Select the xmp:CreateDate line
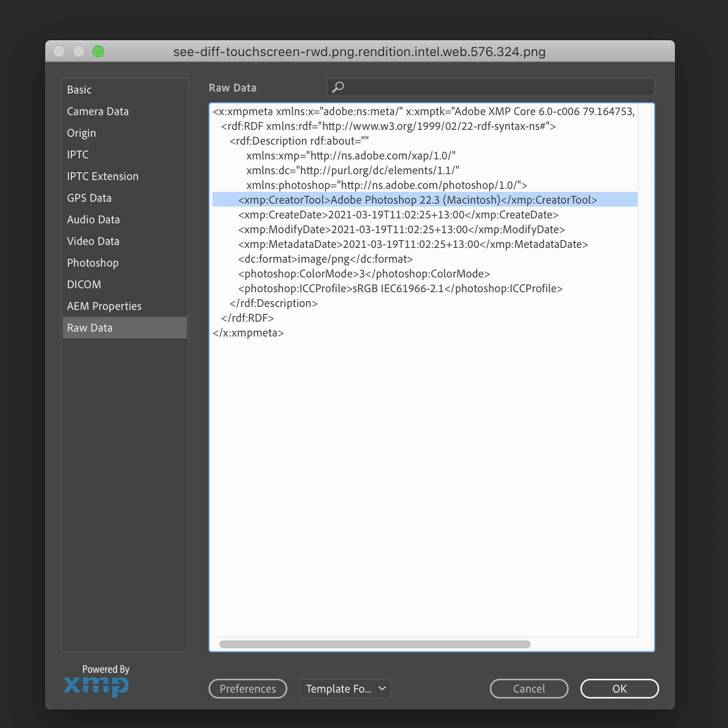The height and width of the screenshot is (728, 728). (x=398, y=214)
